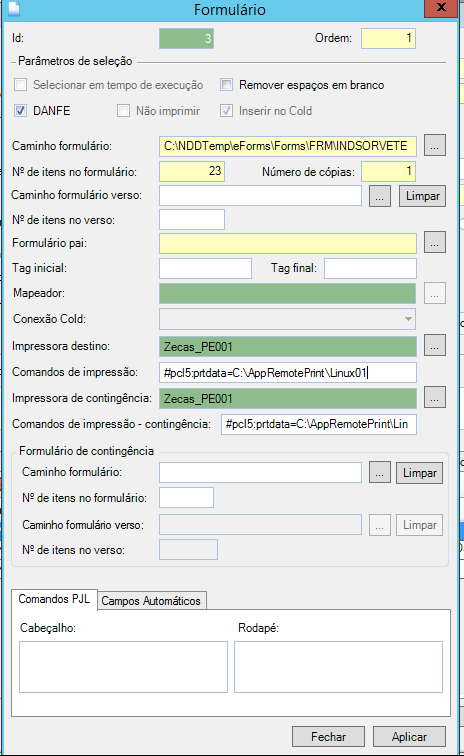Click the Caminho formulário verso text field

(x=260, y=196)
